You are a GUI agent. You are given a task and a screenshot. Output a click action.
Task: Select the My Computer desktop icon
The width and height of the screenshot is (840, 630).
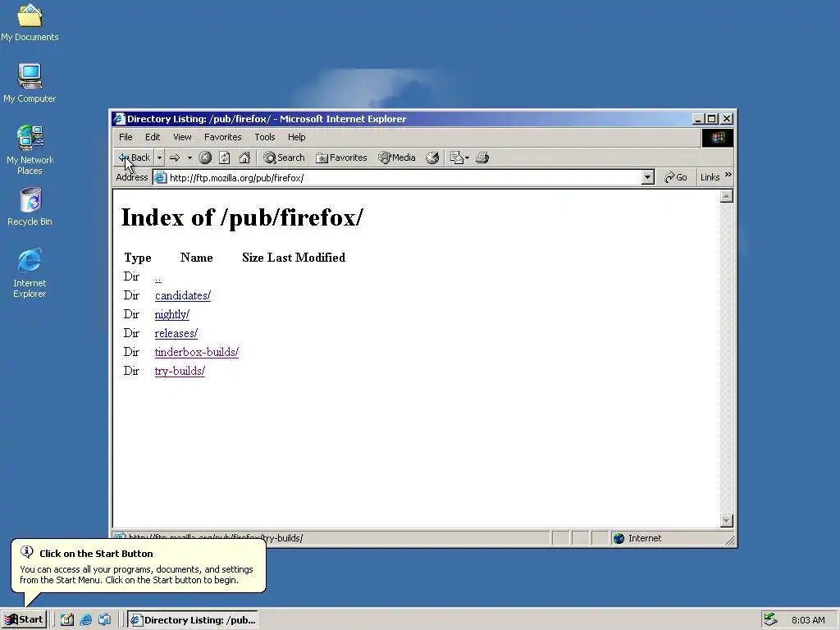[x=30, y=83]
